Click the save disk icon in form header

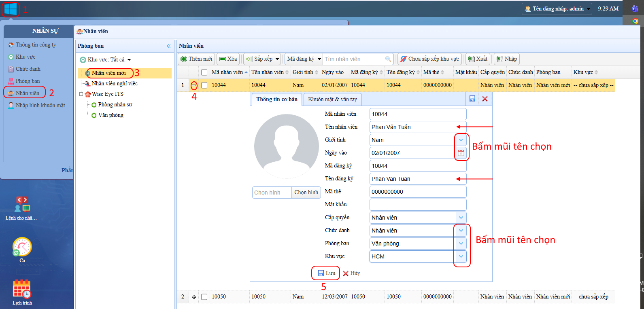click(x=472, y=99)
